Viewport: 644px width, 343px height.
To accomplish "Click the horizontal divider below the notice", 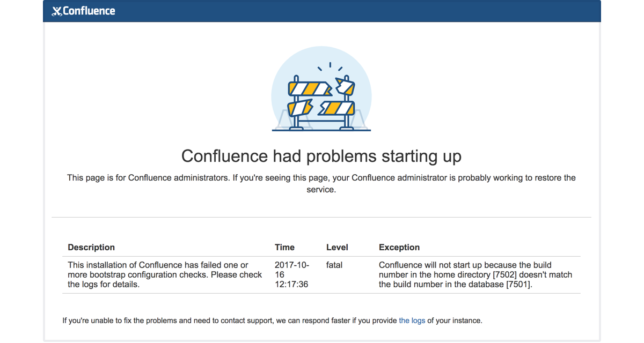I will [321, 217].
